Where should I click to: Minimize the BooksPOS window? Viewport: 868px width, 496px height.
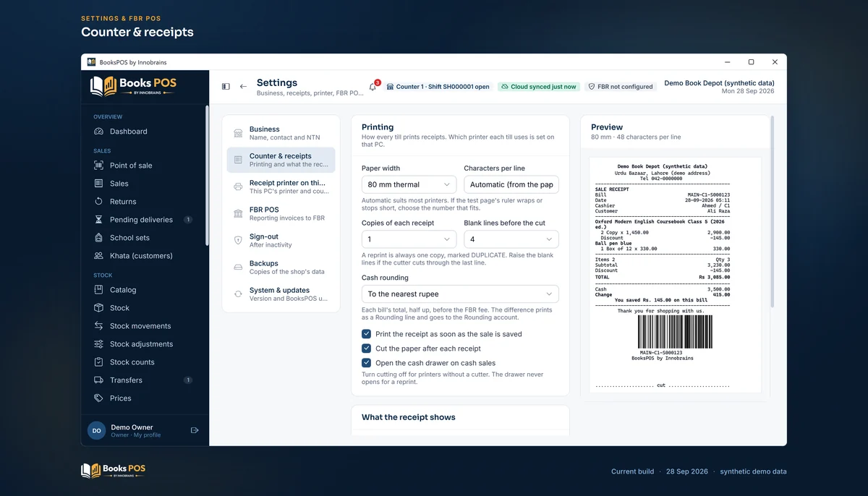click(727, 62)
